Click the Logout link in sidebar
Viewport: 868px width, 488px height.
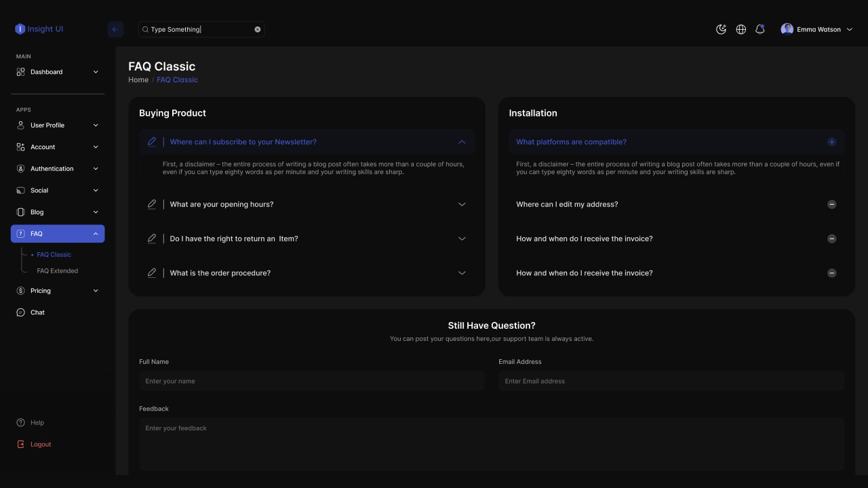click(41, 444)
